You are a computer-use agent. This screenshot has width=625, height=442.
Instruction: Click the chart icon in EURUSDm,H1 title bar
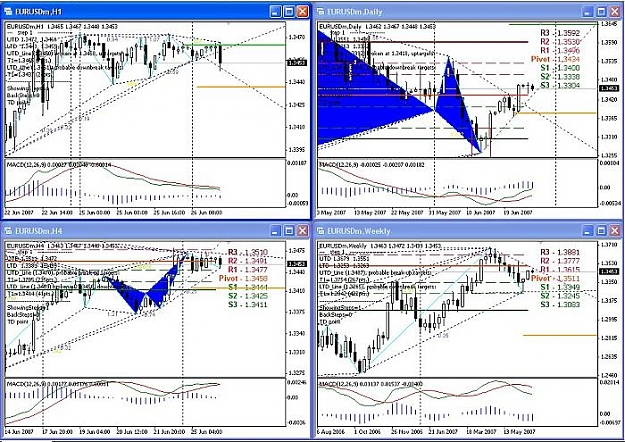[9, 12]
